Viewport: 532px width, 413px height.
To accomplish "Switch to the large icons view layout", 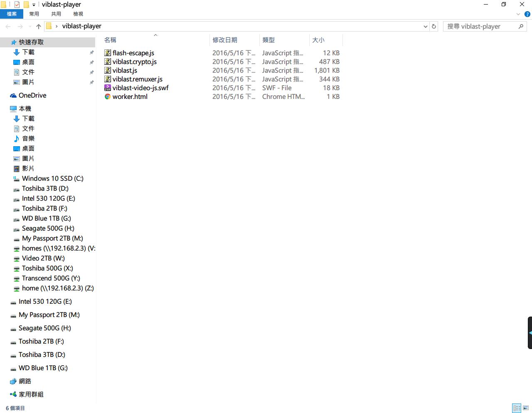I will [526, 408].
